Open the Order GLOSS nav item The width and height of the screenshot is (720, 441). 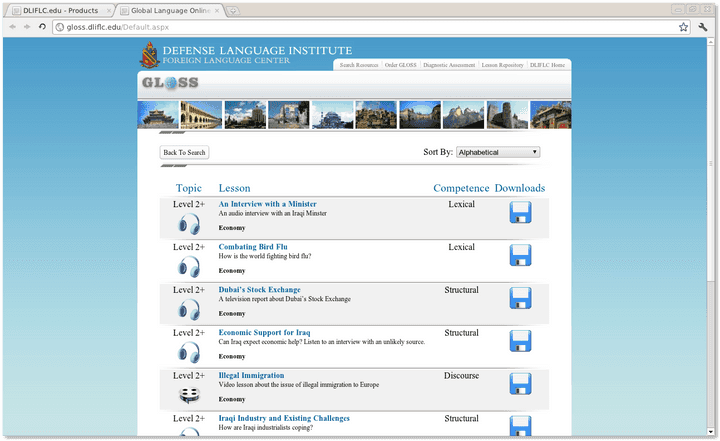coord(400,65)
